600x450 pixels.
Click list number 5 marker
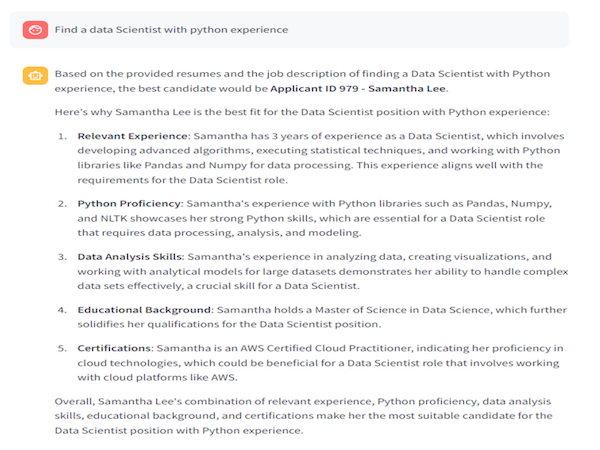[62, 348]
